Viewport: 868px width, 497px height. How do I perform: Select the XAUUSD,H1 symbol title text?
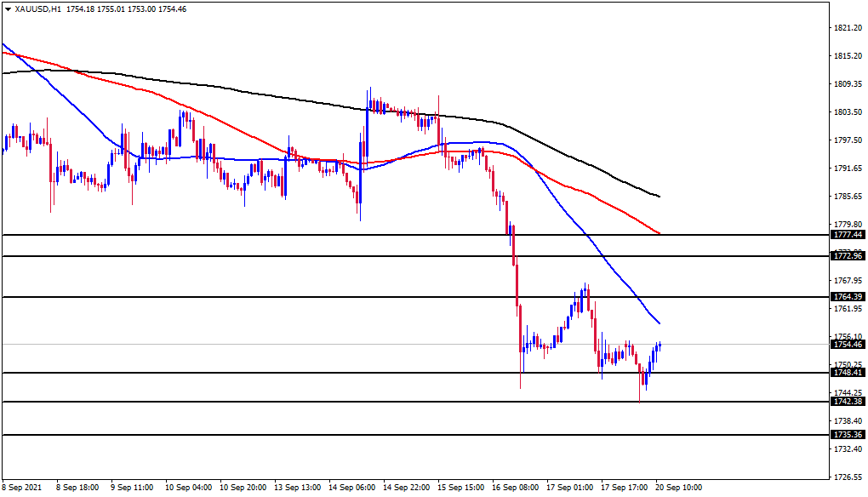(x=37, y=9)
